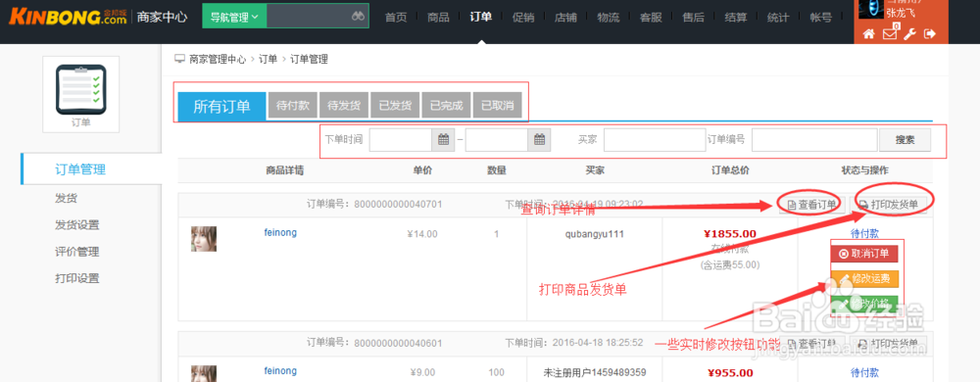Viewport: 980px width, 382px height.
Task: Click the start date input for 下单时间
Action: (x=401, y=140)
